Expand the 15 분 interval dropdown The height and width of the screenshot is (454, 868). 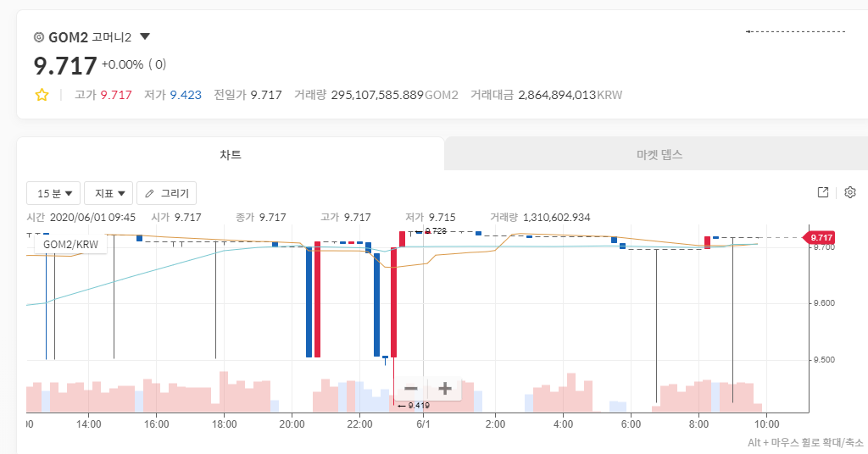pyautogui.click(x=53, y=194)
